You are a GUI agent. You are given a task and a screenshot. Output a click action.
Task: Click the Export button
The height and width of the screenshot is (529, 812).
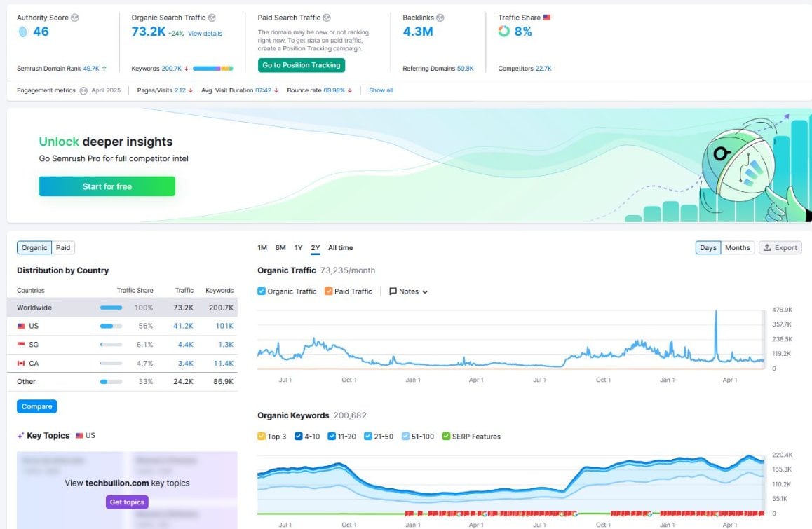(x=780, y=247)
